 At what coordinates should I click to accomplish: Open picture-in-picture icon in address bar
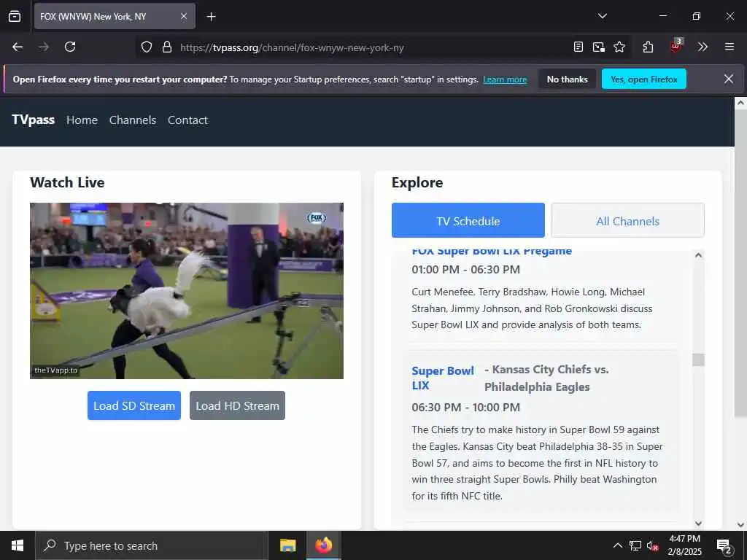[x=599, y=47]
